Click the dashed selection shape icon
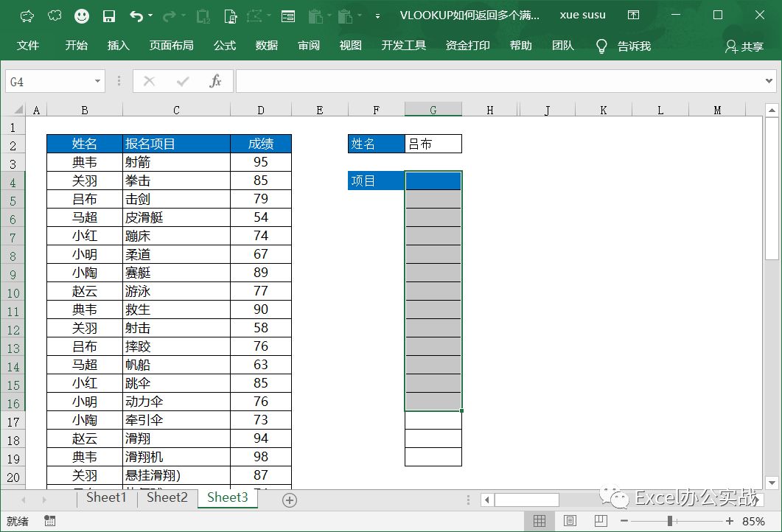The height and width of the screenshot is (532, 782). (x=254, y=16)
